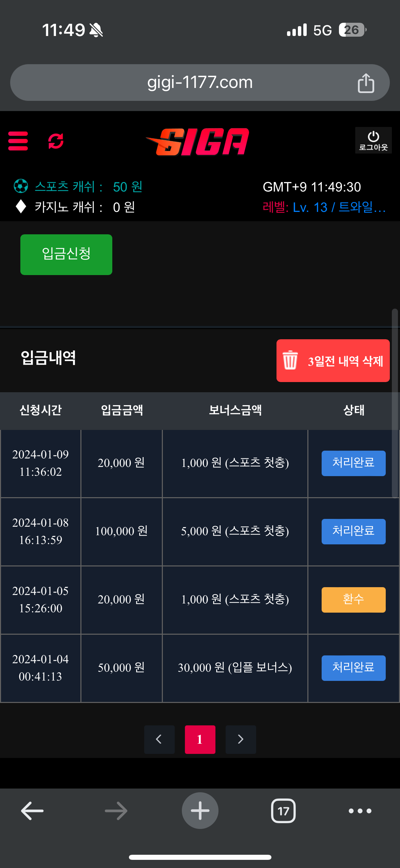Tap the gigi-1177.com address bar
400x868 pixels.
point(199,83)
